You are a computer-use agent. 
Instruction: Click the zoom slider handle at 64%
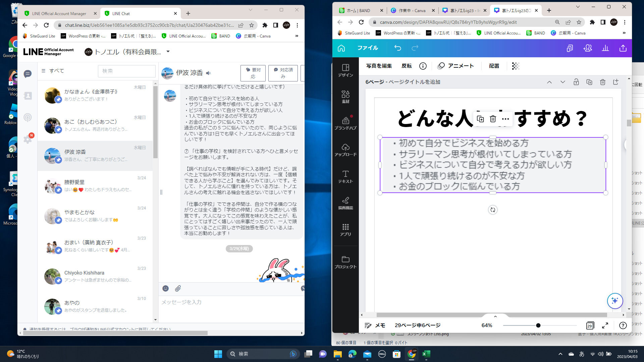pyautogui.click(x=538, y=325)
